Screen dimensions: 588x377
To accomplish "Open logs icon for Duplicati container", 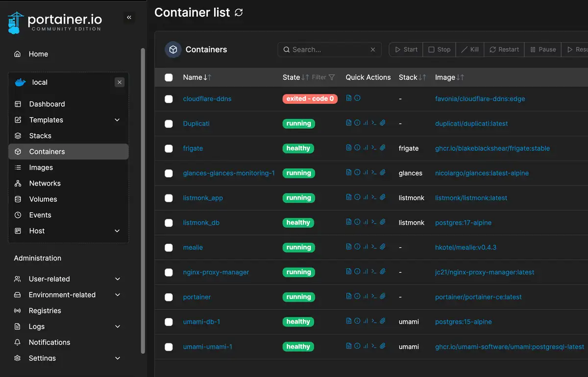I will (349, 123).
